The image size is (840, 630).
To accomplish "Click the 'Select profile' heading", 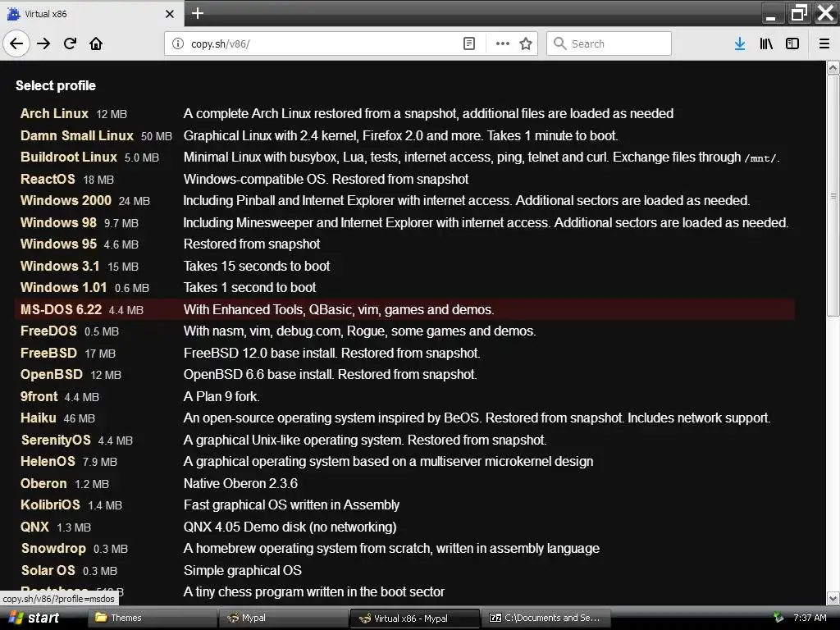I will 56,85.
